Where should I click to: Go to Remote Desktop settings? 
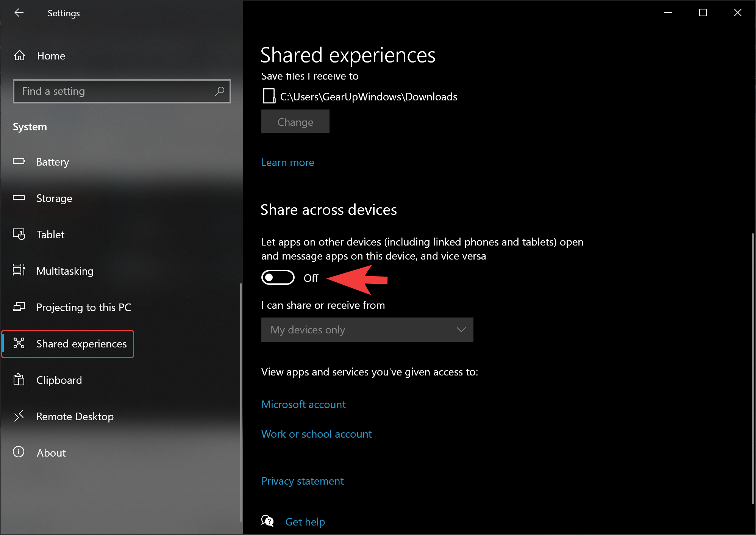(75, 416)
